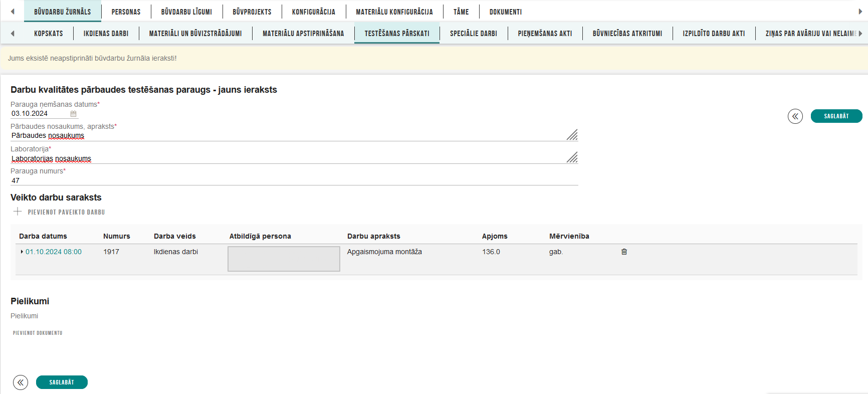868x394 pixels.
Task: Open Ziņas par avāriju sub-tab
Action: (810, 34)
